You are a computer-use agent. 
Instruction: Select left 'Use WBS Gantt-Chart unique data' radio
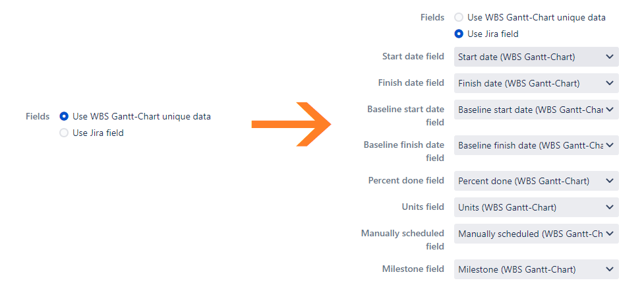pyautogui.click(x=64, y=116)
